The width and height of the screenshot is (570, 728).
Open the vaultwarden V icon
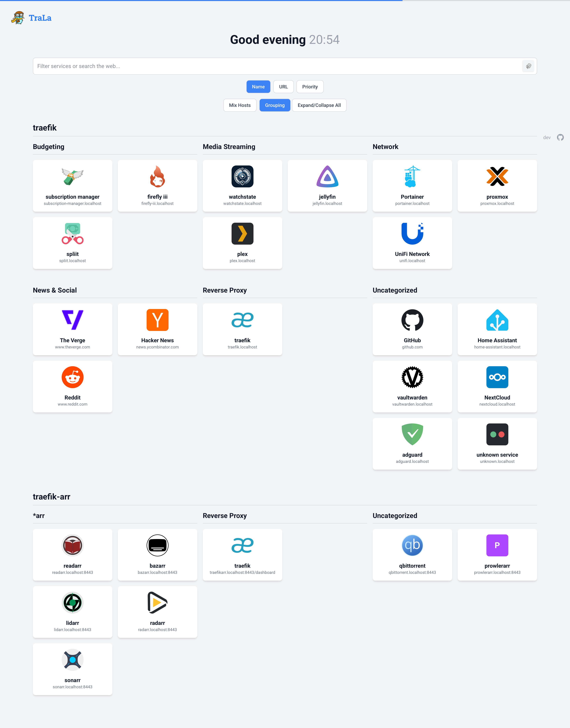pos(412,377)
